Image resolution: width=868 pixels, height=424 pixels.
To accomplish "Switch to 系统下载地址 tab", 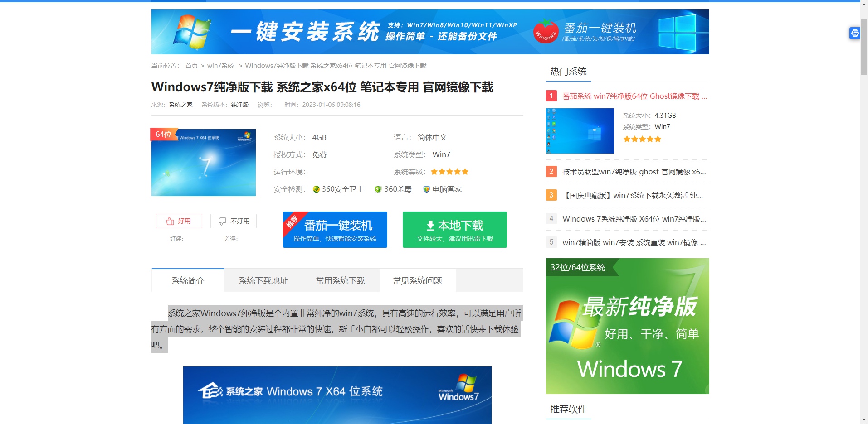I will point(263,280).
